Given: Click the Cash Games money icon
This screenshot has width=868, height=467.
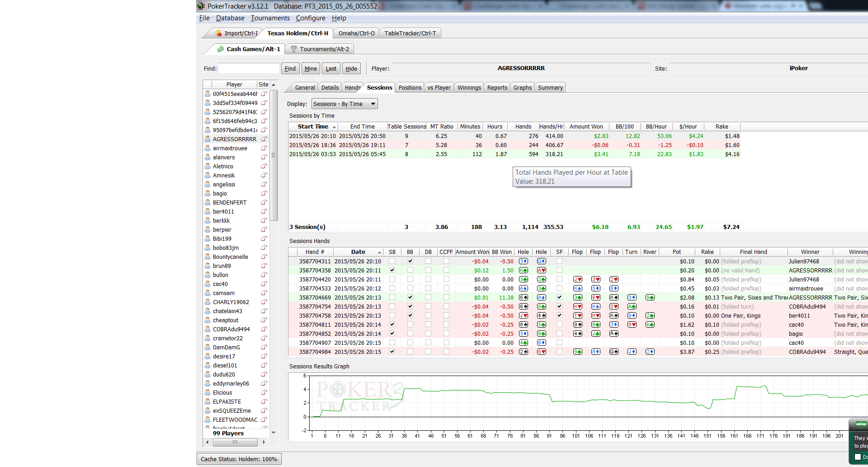Looking at the screenshot, I should coord(221,49).
